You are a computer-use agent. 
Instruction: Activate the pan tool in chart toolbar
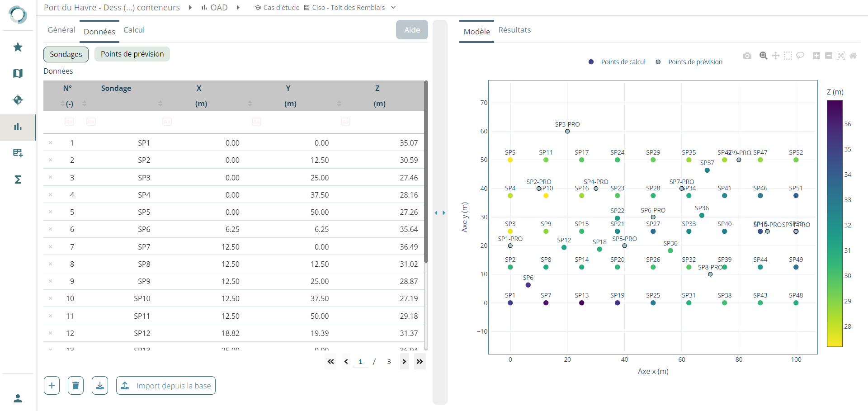[x=776, y=56]
